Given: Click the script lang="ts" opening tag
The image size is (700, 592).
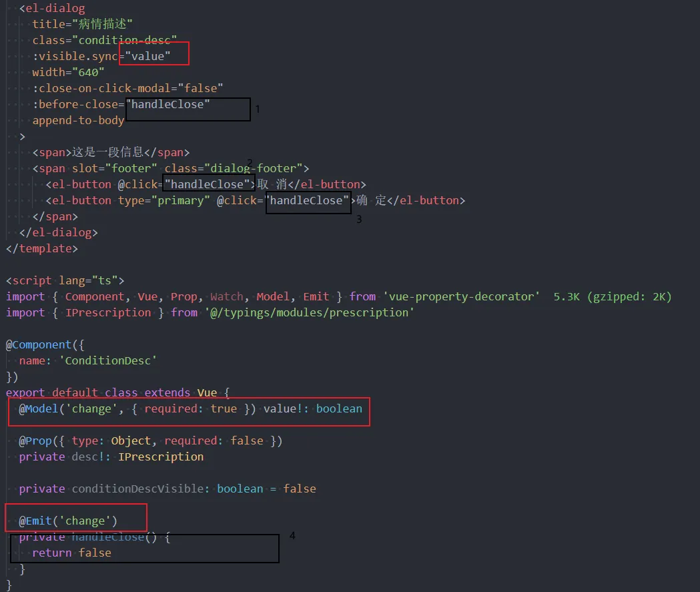Looking at the screenshot, I should (x=65, y=280).
